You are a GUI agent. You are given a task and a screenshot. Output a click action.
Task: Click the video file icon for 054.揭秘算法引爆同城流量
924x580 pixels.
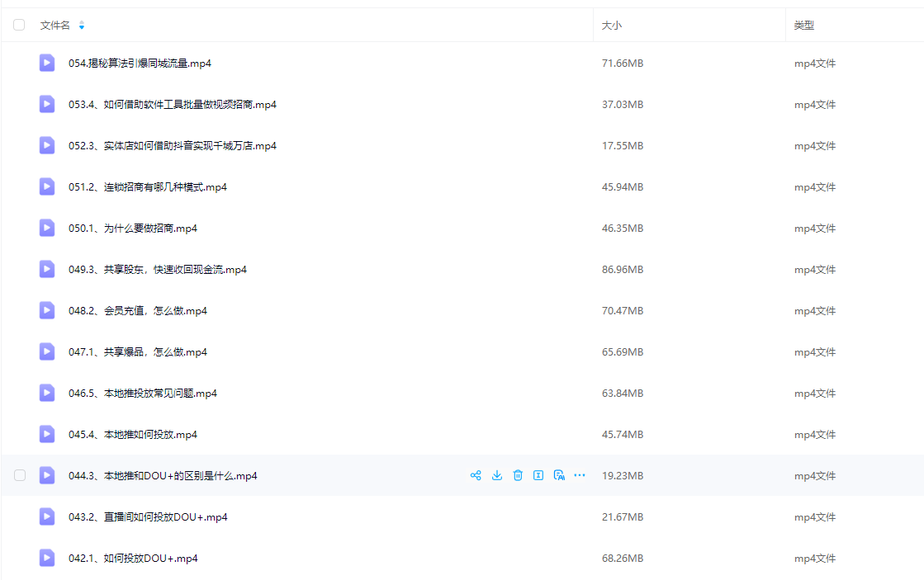(x=47, y=63)
